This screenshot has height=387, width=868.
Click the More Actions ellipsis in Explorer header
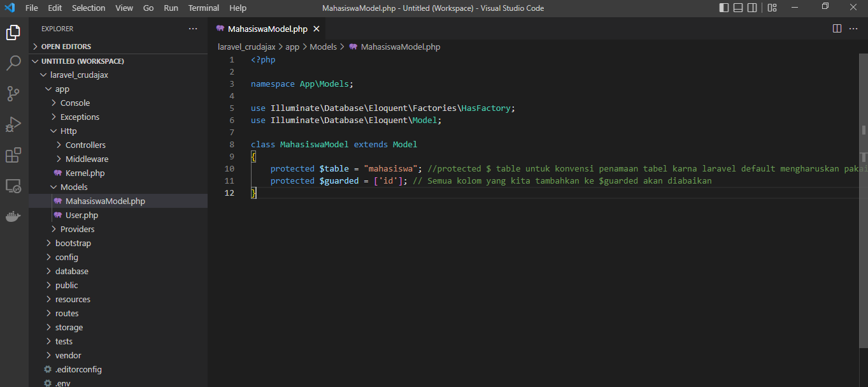(193, 28)
